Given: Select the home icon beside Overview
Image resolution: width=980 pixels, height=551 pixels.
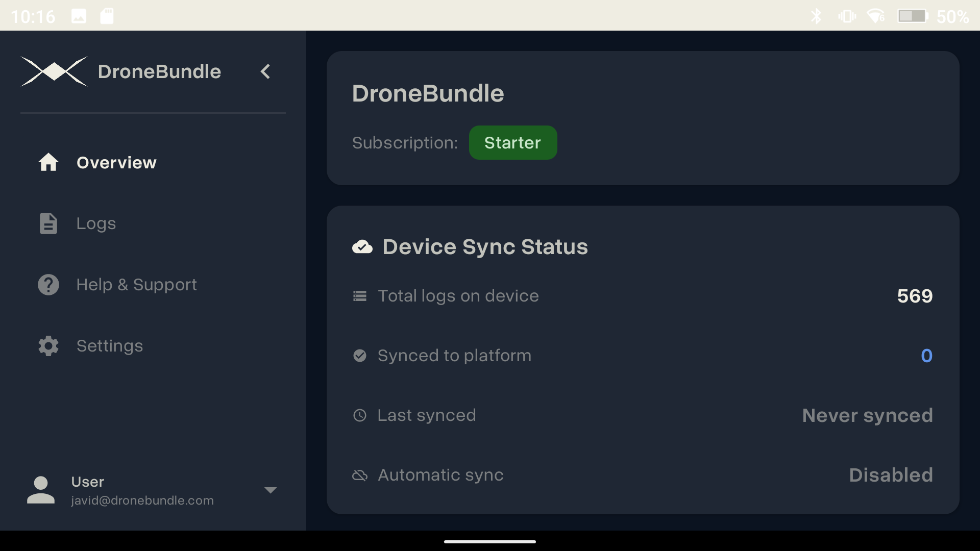Looking at the screenshot, I should coord(48,162).
